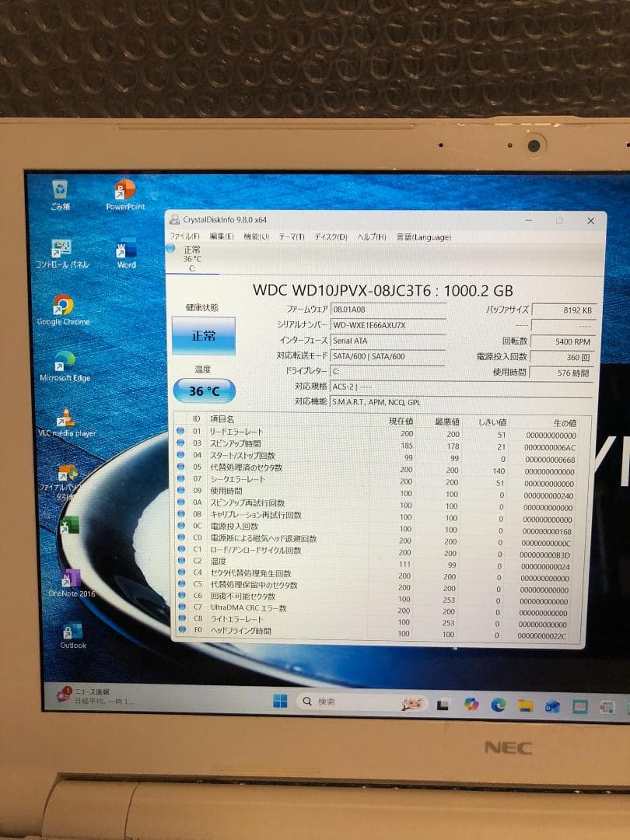Click the バッファサイズ value 8192 KB
Image resolution: width=630 pixels, height=840 pixels.
pos(562,310)
